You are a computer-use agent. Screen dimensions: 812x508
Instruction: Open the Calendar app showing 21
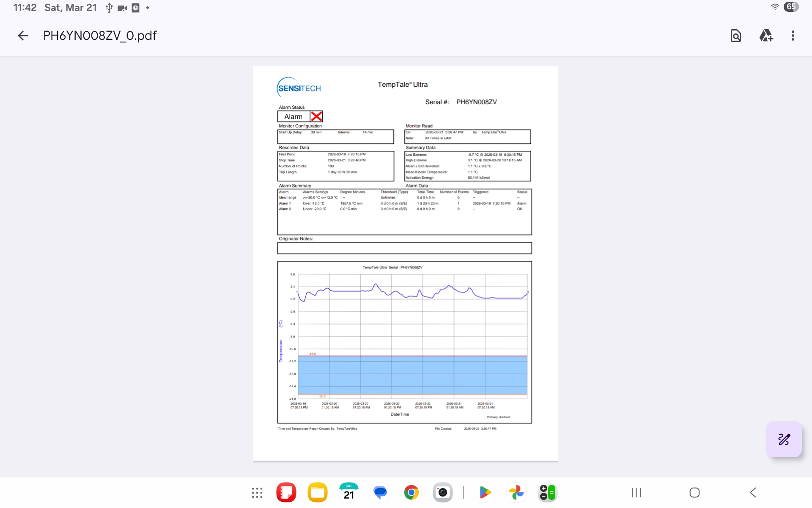(348, 493)
